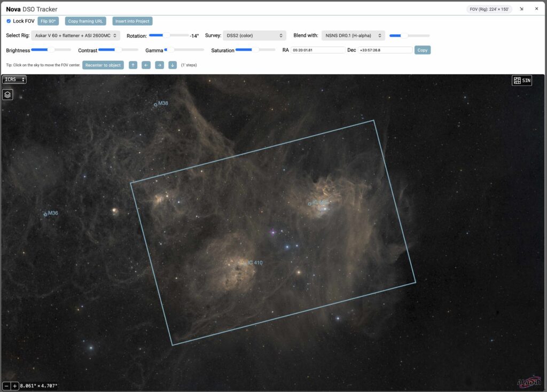The width and height of the screenshot is (547, 392).
Task: Open the ICRS coordinate frame selector
Action: (13, 79)
